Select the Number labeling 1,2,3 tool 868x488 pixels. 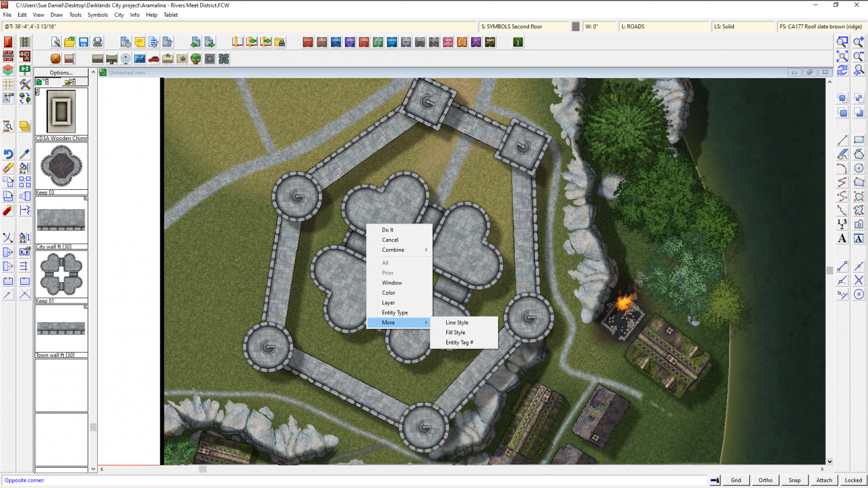(x=842, y=224)
